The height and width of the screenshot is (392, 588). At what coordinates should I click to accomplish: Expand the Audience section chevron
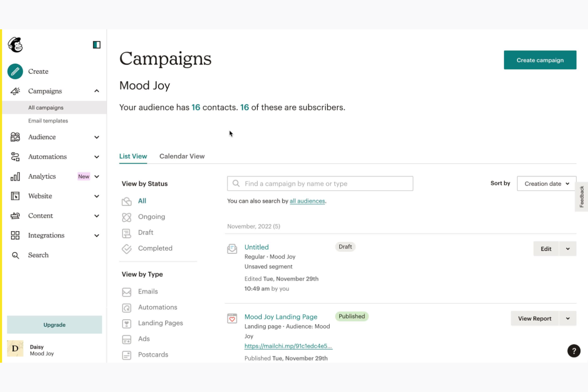click(97, 137)
